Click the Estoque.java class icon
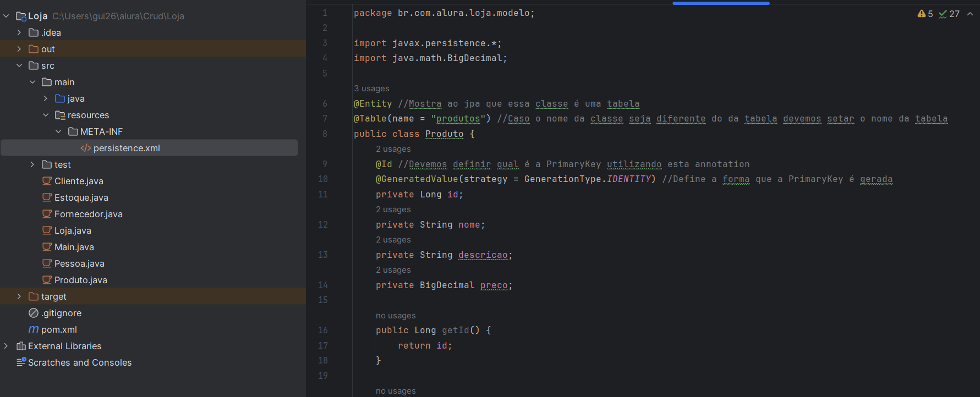The width and height of the screenshot is (980, 397). tap(47, 197)
